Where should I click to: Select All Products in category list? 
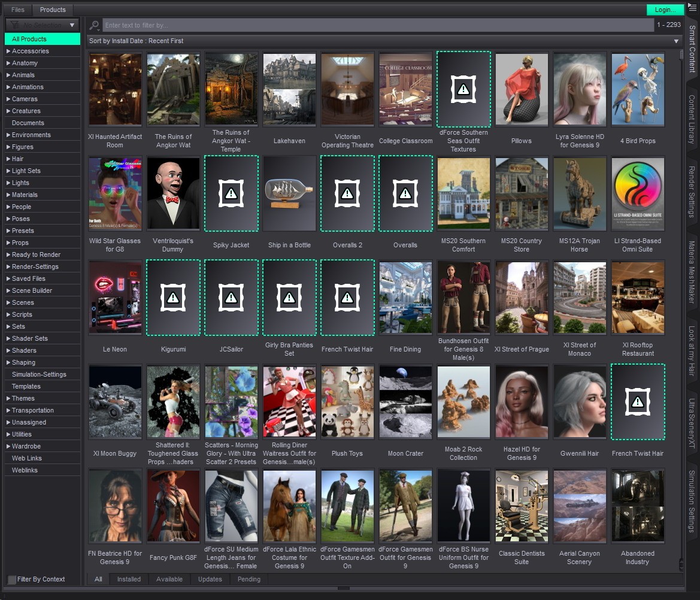click(x=43, y=39)
